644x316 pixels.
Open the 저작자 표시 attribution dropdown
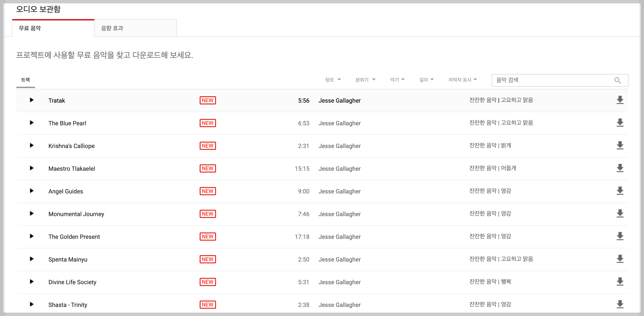tap(462, 80)
